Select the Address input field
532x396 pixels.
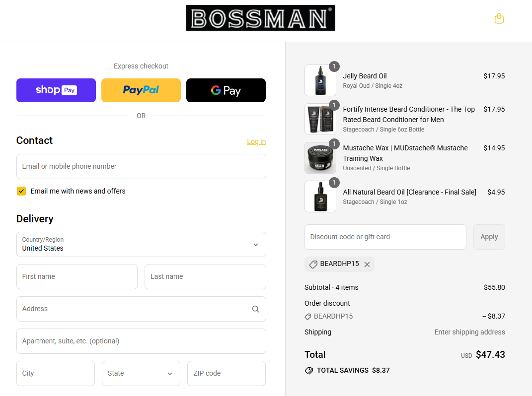[x=141, y=309]
